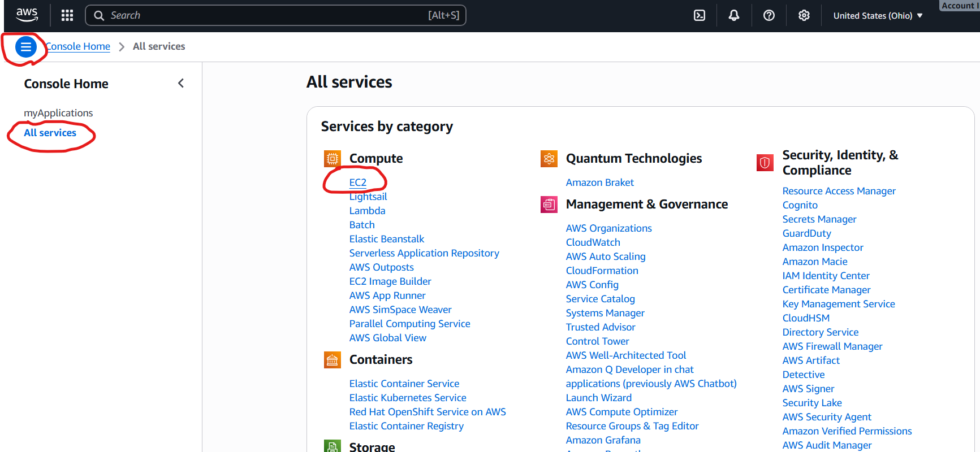Click the Security shield category icon
Image resolution: width=980 pixels, height=452 pixels.
click(x=765, y=163)
